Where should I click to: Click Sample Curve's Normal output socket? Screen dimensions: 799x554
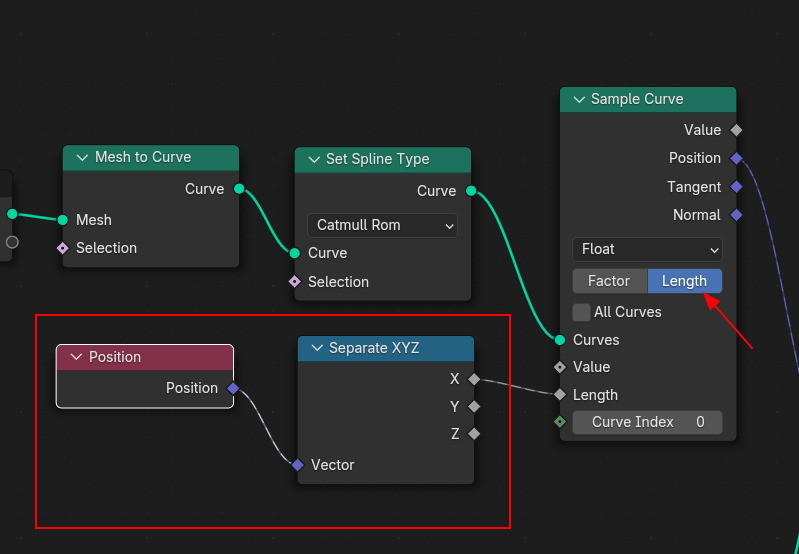coord(736,215)
